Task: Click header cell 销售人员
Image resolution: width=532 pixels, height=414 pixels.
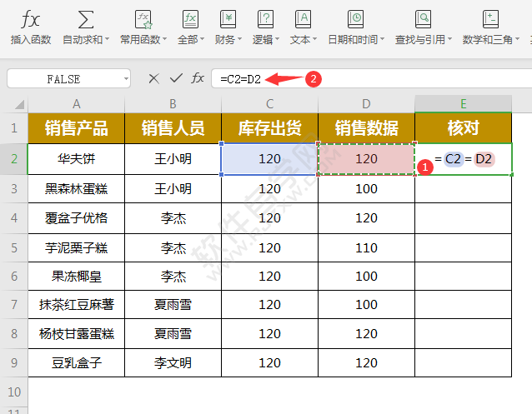Action: coord(173,128)
